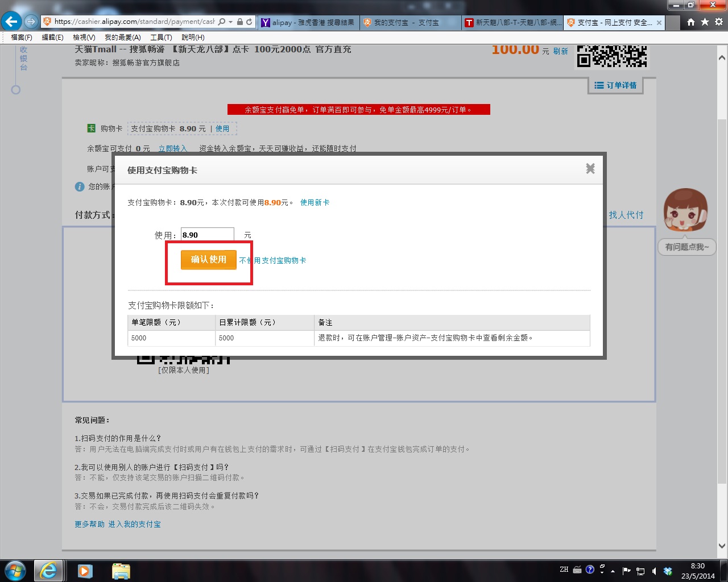The image size is (728, 582).
Task: Click the 更多帮助 link
Action: coord(89,524)
